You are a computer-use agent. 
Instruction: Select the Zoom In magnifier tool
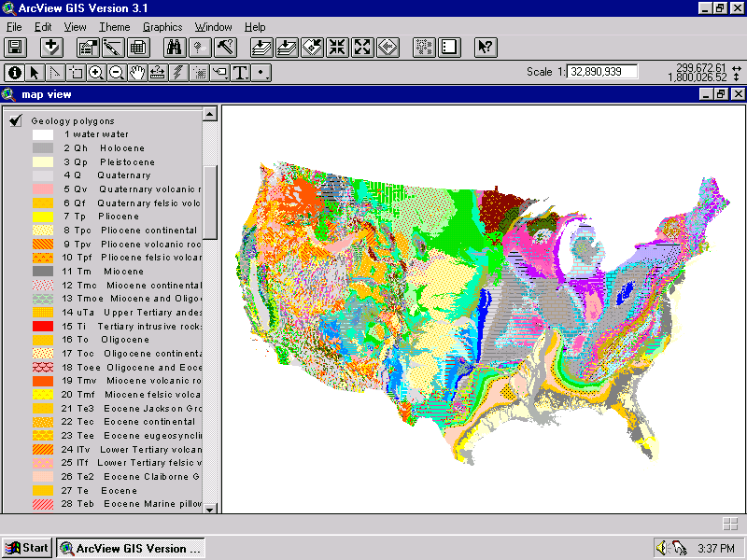point(96,72)
